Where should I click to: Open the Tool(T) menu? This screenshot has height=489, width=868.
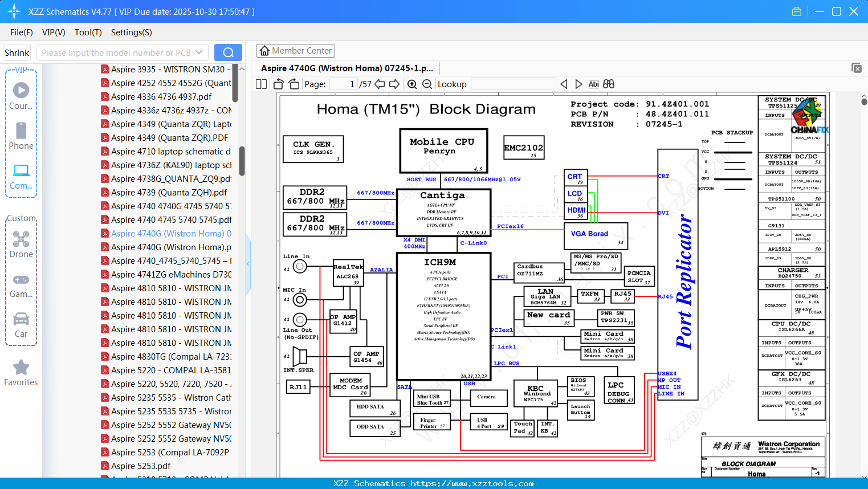point(88,32)
